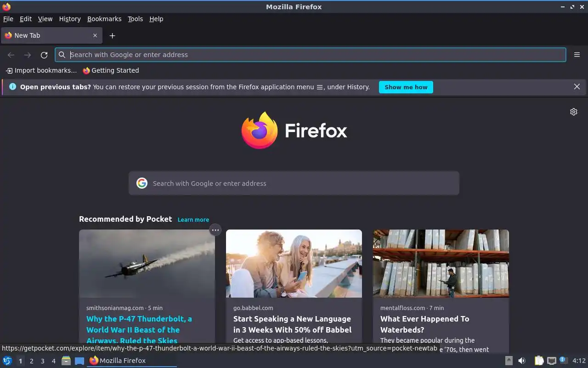
Task: Open the waterbeds warehouse thumbnail
Action: click(441, 264)
